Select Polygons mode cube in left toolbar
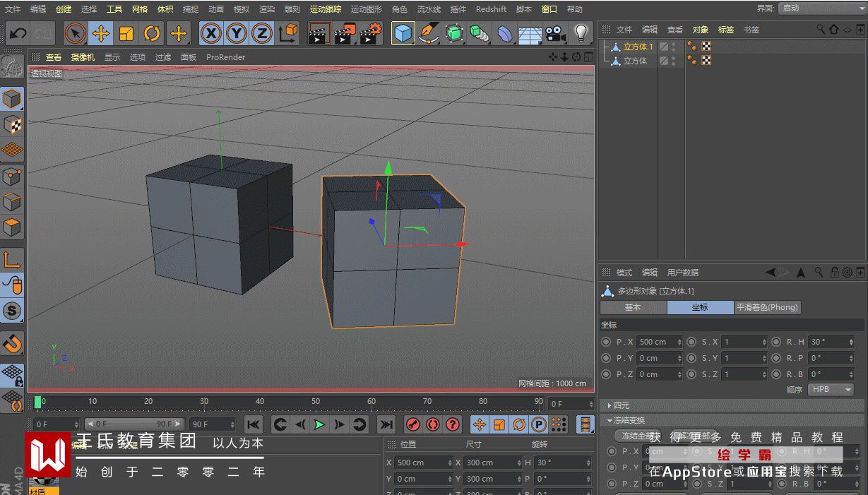 point(12,227)
